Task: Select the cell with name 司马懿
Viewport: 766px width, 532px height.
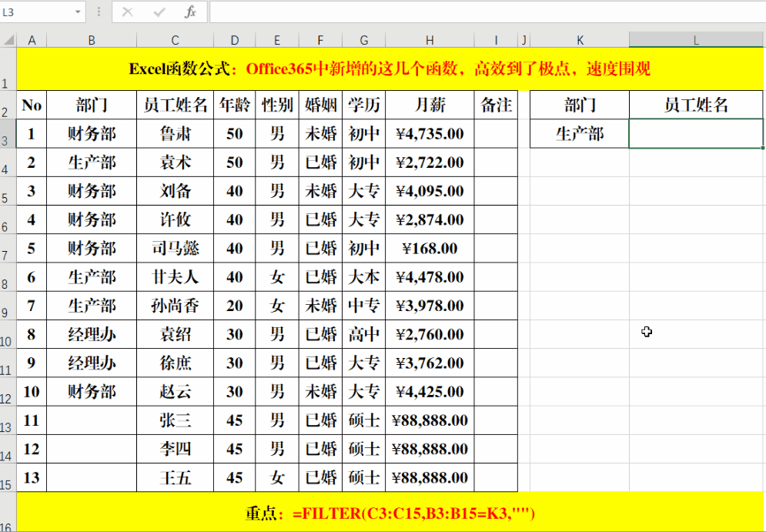Action: click(x=175, y=249)
